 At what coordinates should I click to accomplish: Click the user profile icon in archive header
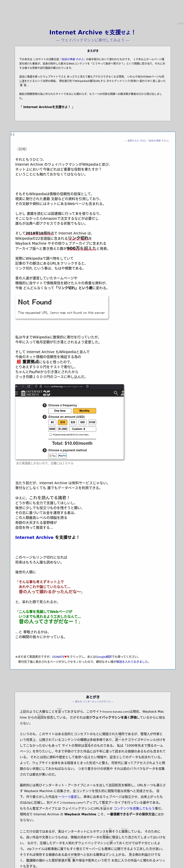pos(122,393)
